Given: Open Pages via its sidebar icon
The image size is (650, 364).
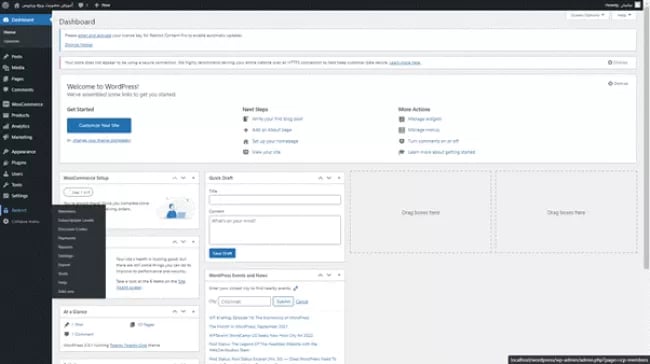Looking at the screenshot, I should tap(6, 79).
